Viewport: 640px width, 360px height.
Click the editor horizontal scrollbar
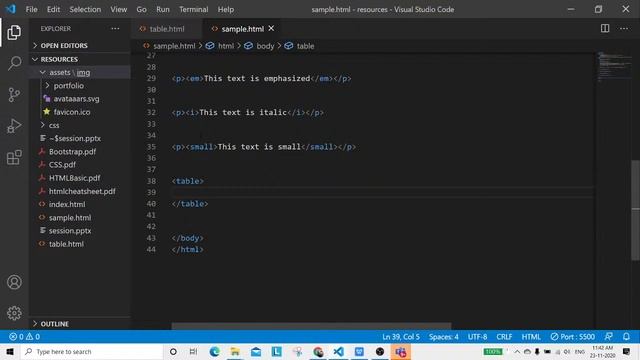311,326
